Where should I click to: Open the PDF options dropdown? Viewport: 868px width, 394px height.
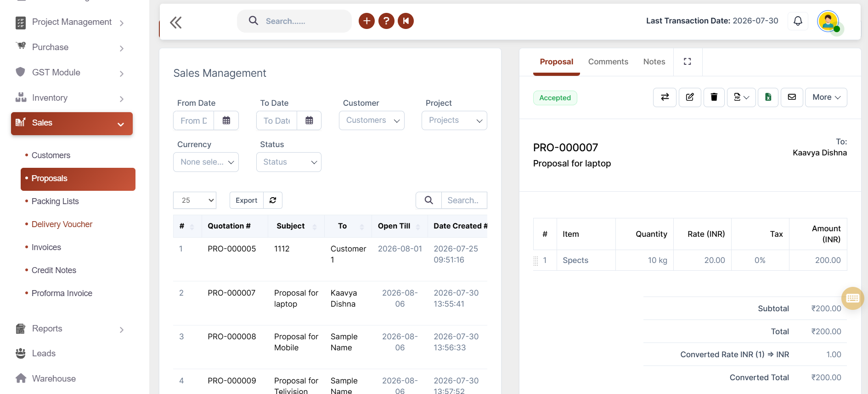coord(741,97)
